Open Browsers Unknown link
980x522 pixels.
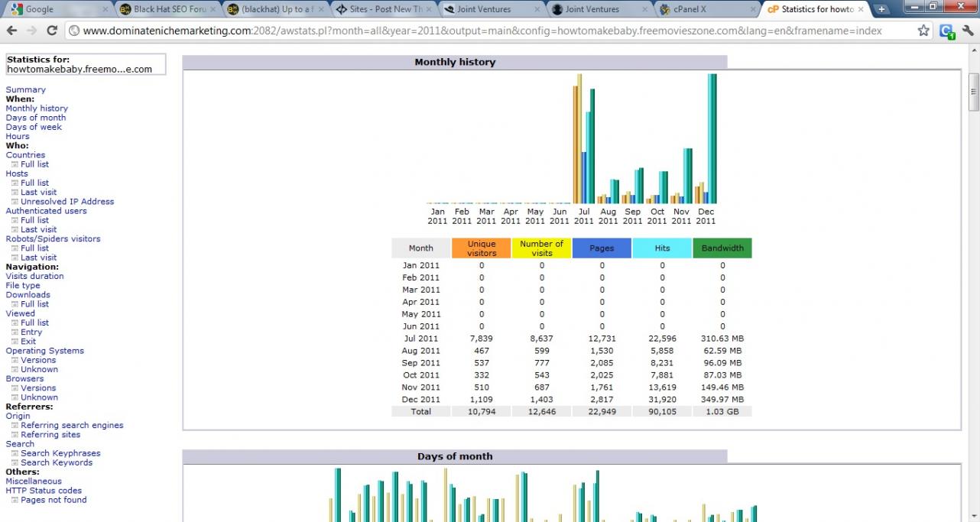click(39, 397)
